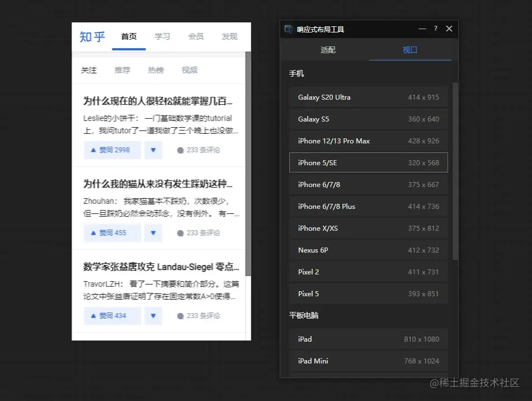Click the Zhihu 知乎 logo
This screenshot has height=401, width=532.
[92, 36]
